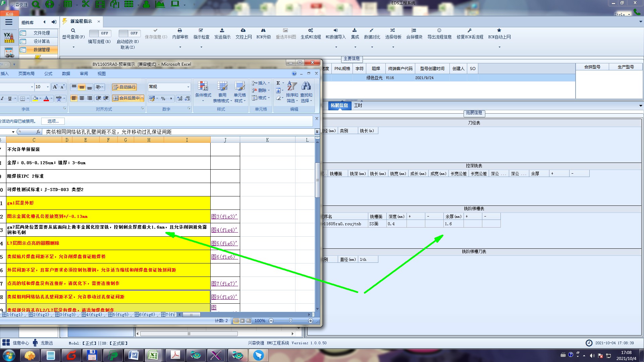The image size is (644, 362).
Task: Click the 指示检查 check icon
Action: pos(201,31)
